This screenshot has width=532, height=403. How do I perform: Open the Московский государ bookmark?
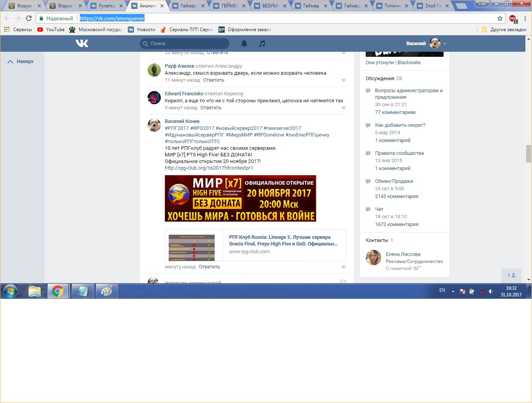tap(95, 30)
